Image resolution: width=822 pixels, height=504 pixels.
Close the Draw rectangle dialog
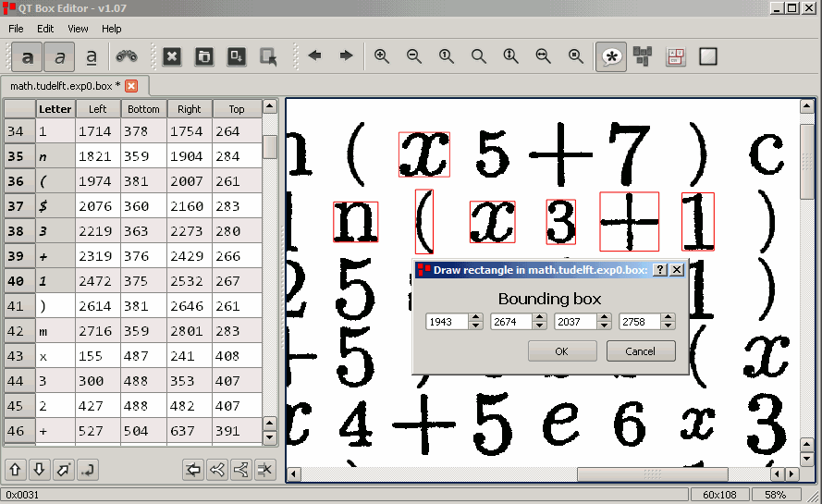pyautogui.click(x=677, y=269)
